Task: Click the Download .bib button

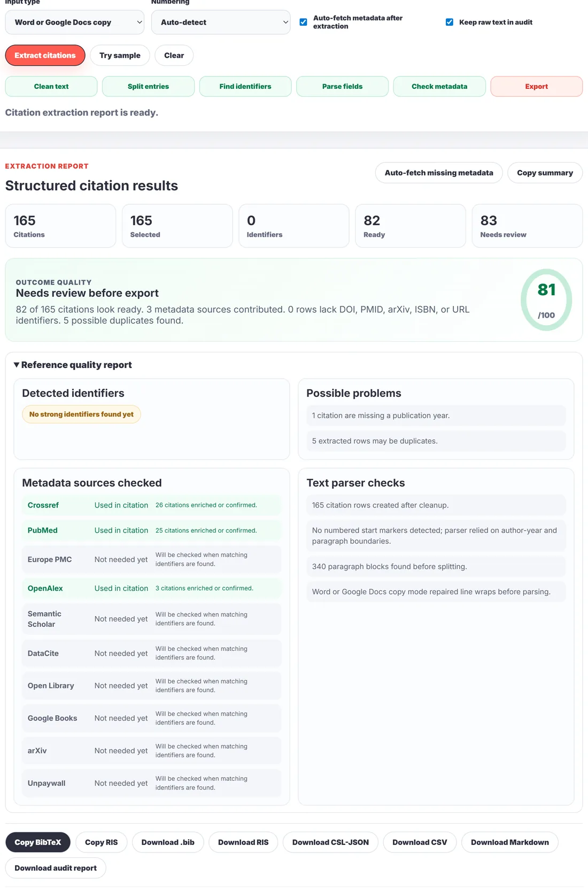Action: pyautogui.click(x=168, y=842)
